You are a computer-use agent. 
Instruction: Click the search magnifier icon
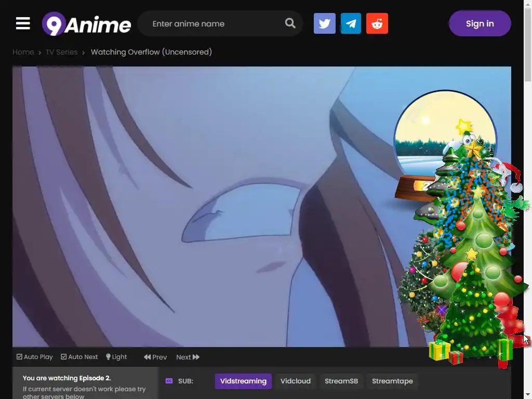[x=290, y=23]
